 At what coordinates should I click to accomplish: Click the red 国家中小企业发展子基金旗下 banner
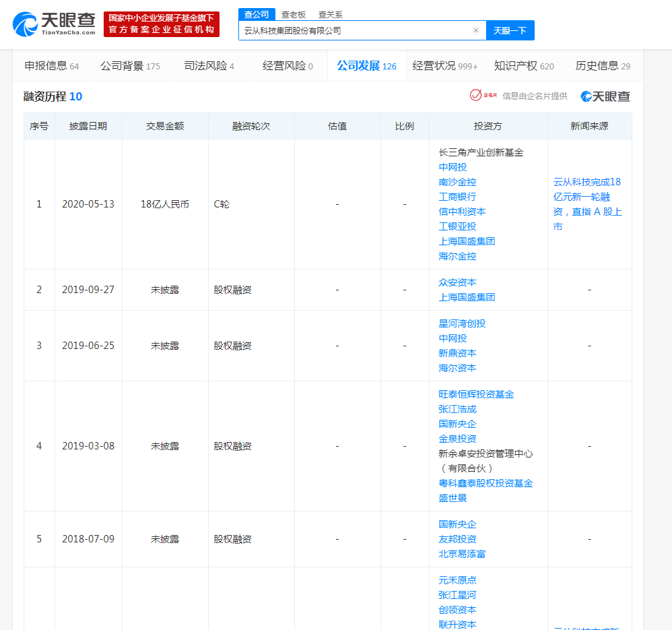pyautogui.click(x=162, y=24)
